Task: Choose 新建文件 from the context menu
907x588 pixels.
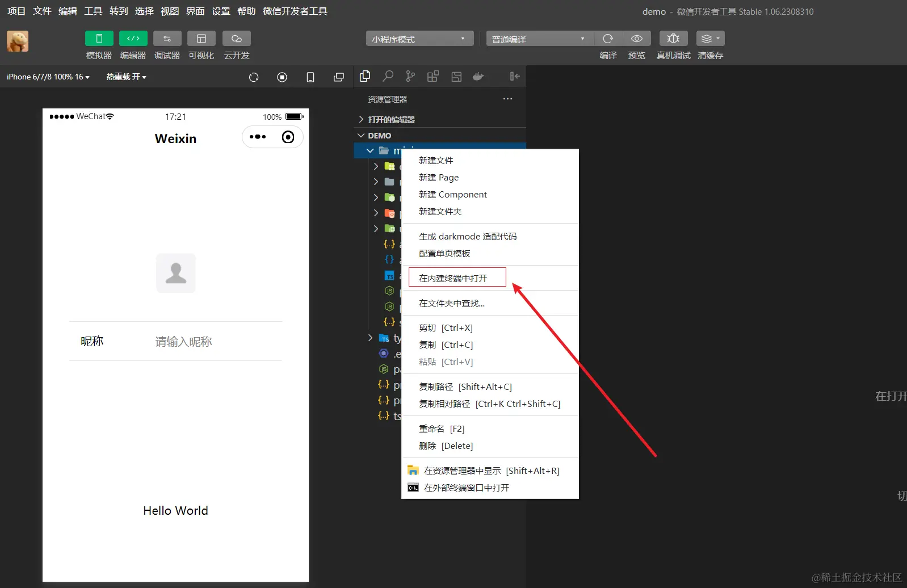Action: [490, 161]
